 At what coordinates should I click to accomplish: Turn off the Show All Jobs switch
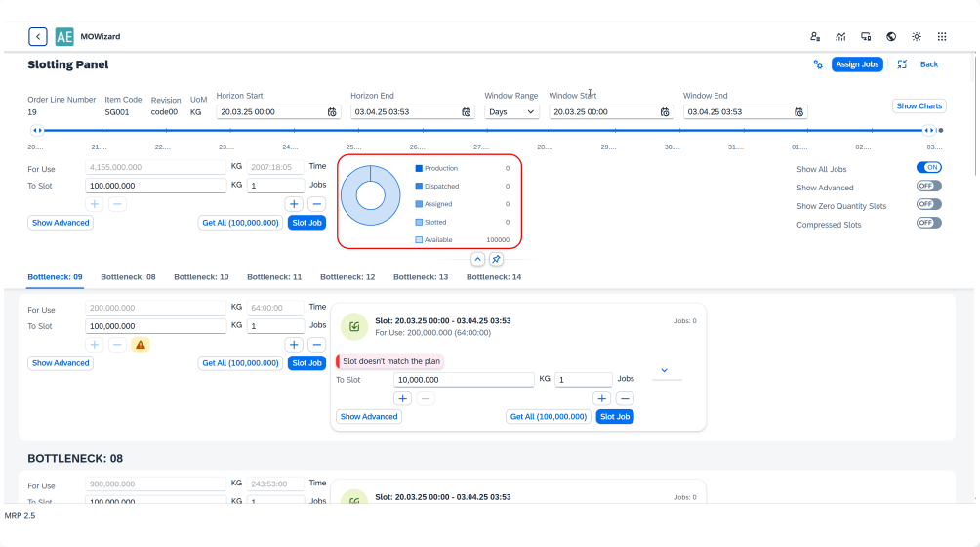(x=928, y=167)
